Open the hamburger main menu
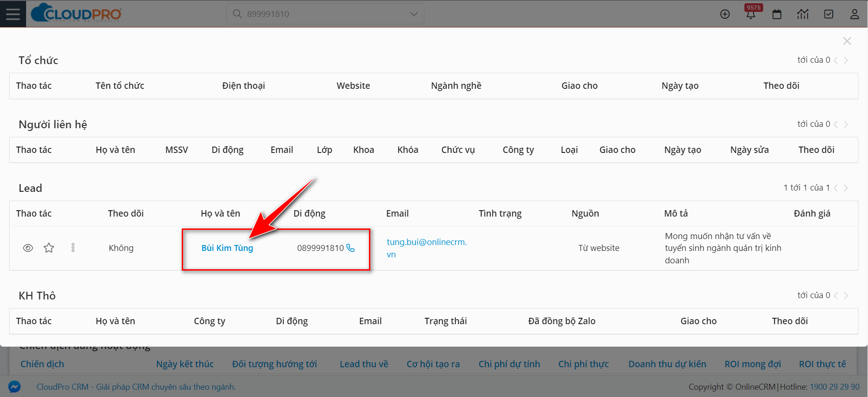The width and height of the screenshot is (868, 397). [x=13, y=14]
